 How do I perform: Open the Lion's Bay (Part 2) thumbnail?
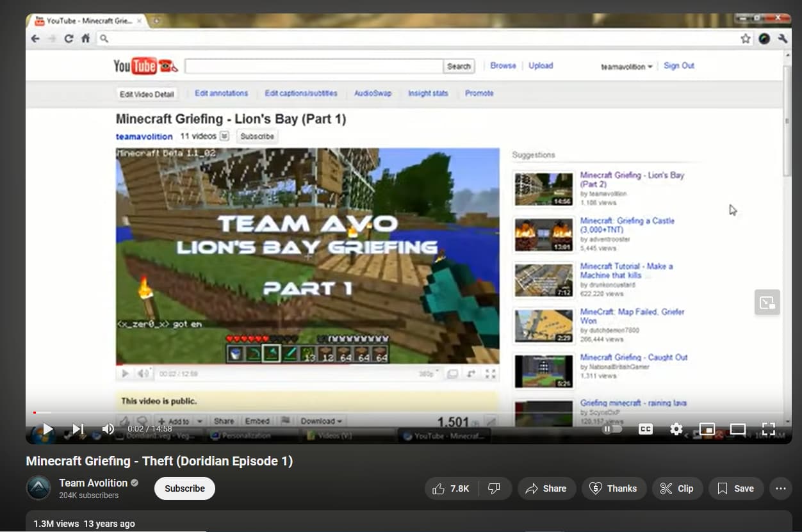click(544, 189)
